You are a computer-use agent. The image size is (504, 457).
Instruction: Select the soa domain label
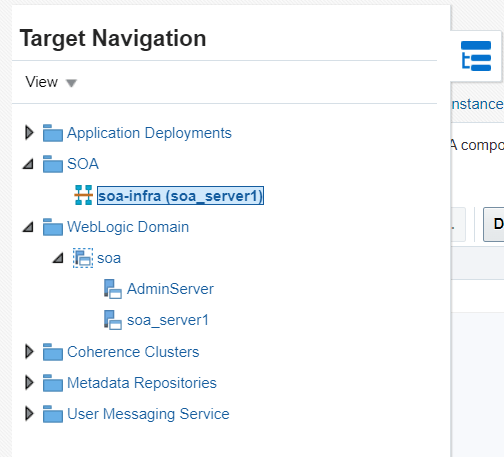pos(109,258)
